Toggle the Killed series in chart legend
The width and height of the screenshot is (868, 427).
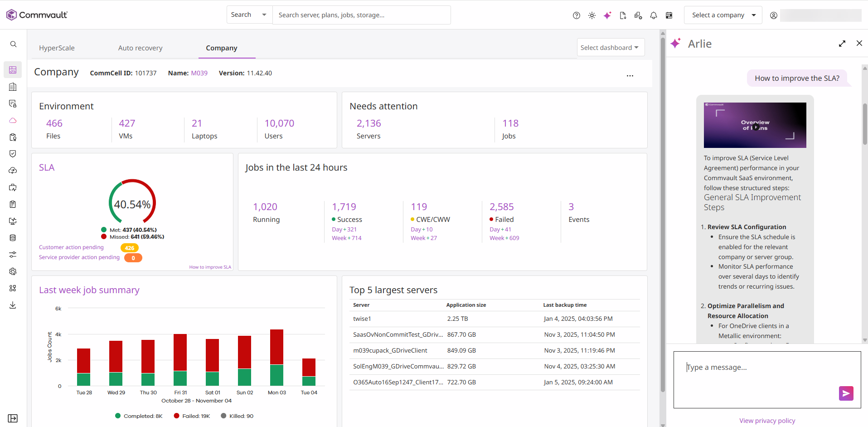[x=237, y=416]
